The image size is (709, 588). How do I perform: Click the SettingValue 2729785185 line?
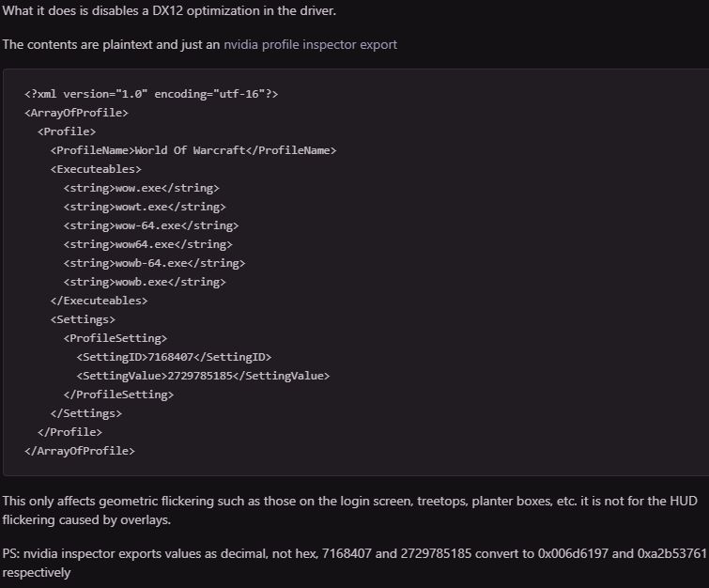[203, 376]
